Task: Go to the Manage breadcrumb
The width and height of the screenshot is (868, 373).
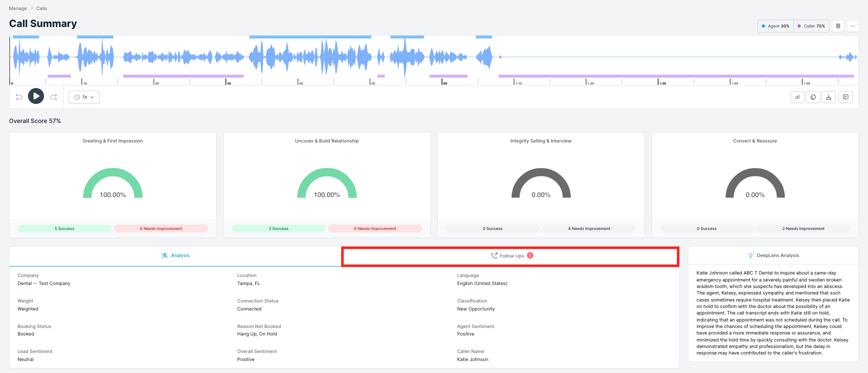Action: tap(18, 8)
